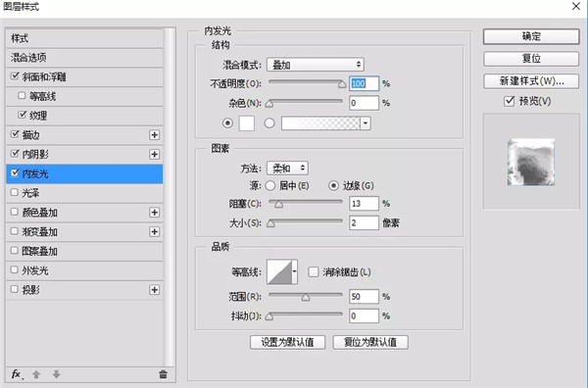This screenshot has width=588, height=388.
Task: Click the 杂色 noise slider handle
Action: [269, 104]
